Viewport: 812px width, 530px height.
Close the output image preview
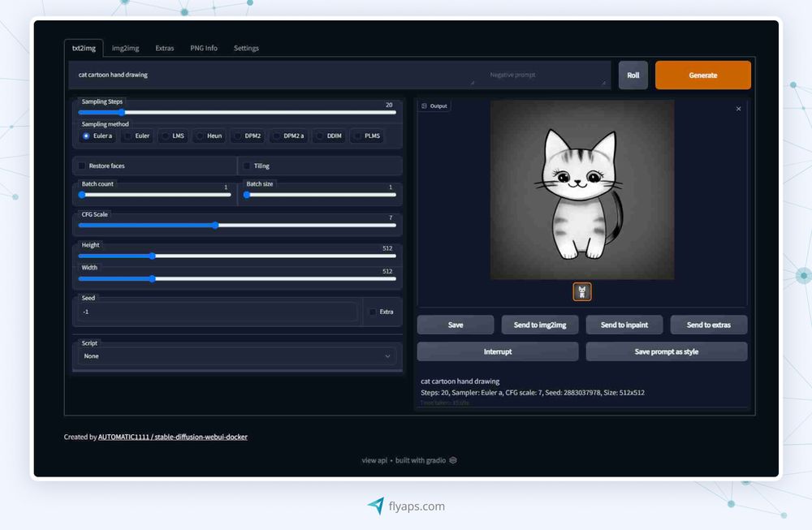(x=738, y=109)
